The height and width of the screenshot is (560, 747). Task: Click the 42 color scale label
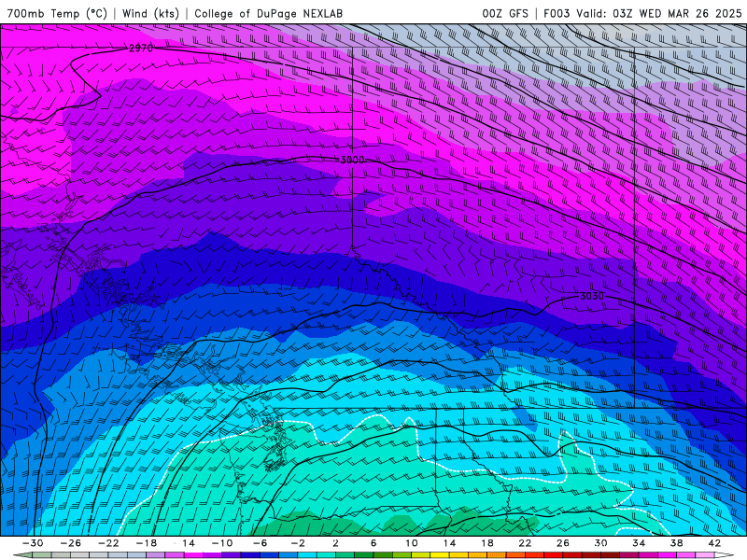click(x=714, y=543)
